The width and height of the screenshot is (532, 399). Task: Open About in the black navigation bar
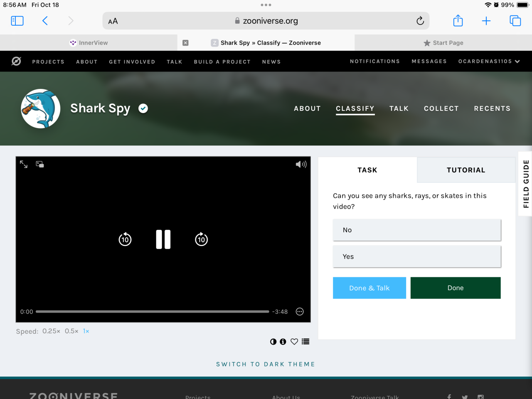pos(87,62)
